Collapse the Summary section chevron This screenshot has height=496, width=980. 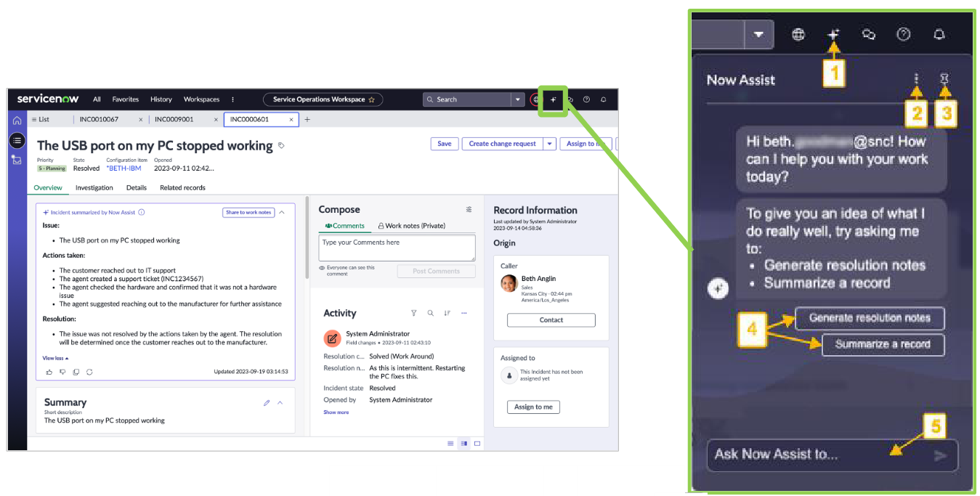pyautogui.click(x=280, y=402)
